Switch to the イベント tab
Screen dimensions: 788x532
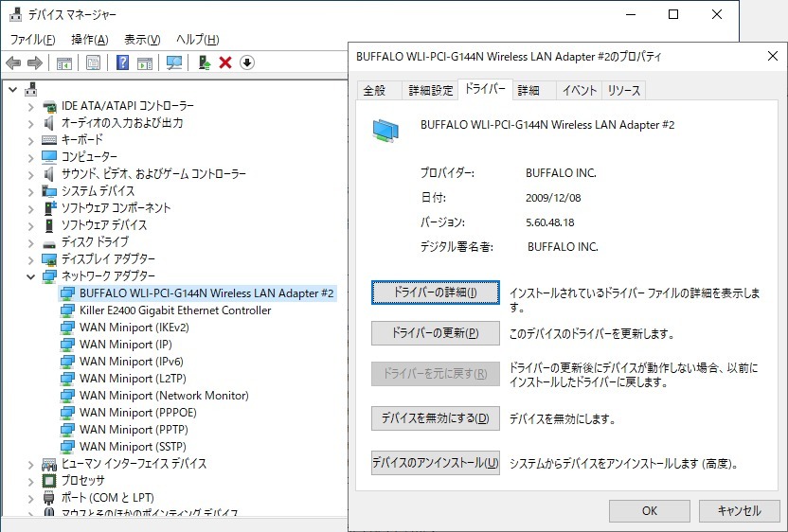(579, 91)
